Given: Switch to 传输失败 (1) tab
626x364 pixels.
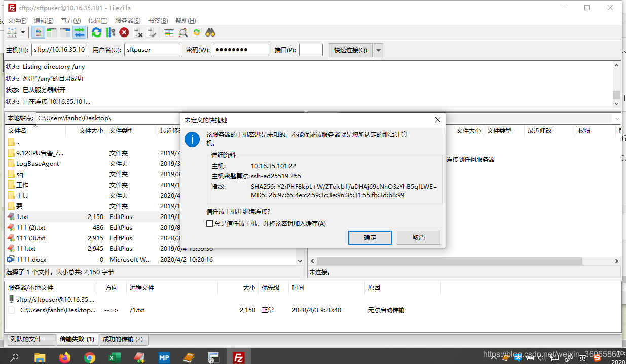Looking at the screenshot, I should click(x=77, y=339).
